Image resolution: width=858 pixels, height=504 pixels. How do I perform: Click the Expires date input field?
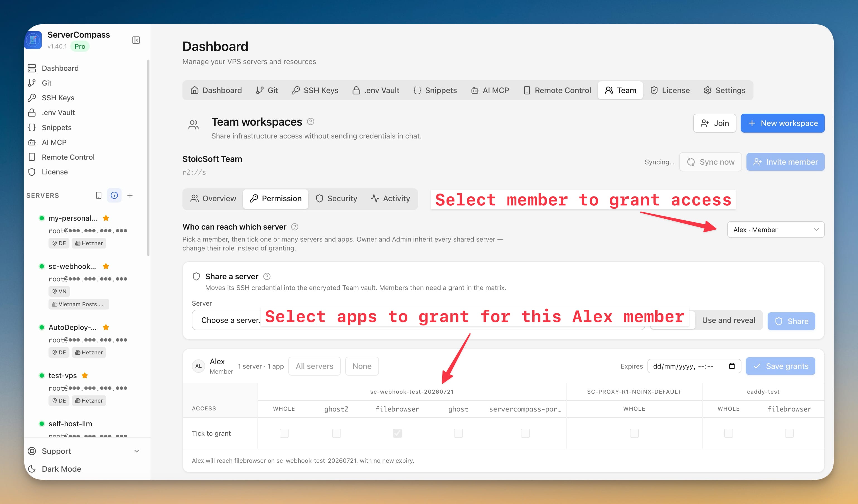(x=694, y=366)
